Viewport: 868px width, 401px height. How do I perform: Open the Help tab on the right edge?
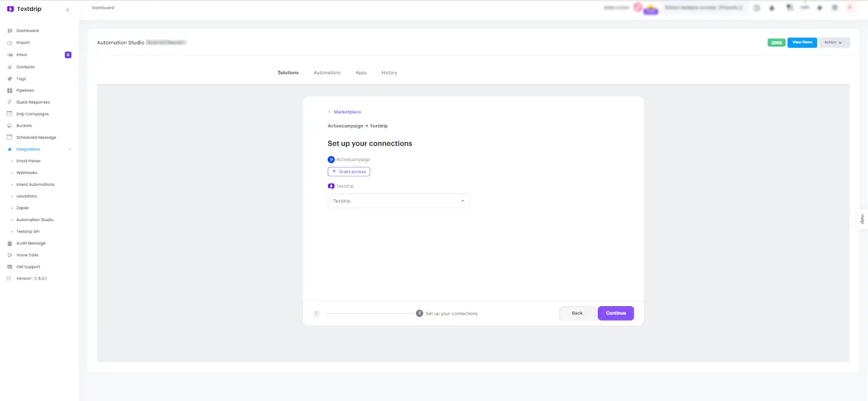(863, 219)
